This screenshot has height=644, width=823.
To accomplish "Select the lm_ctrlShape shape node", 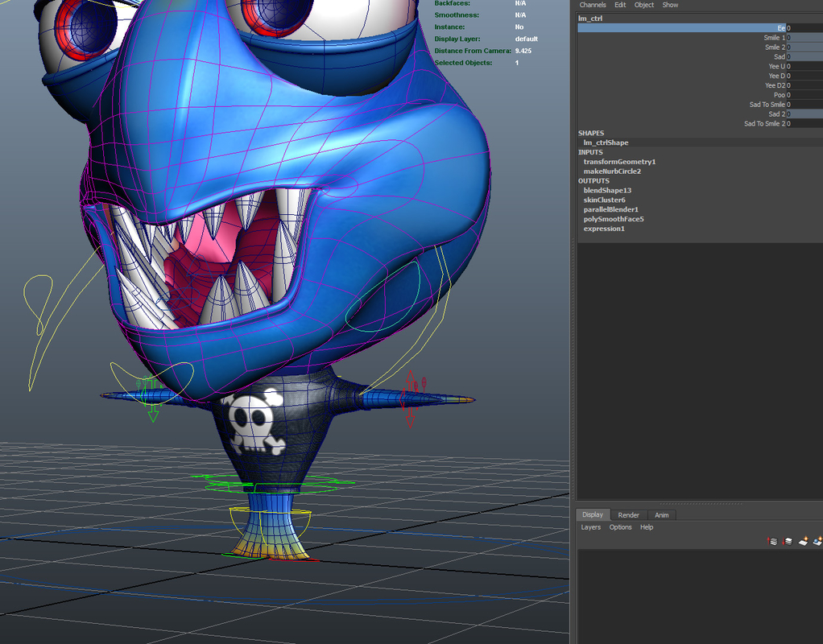I will (x=606, y=142).
